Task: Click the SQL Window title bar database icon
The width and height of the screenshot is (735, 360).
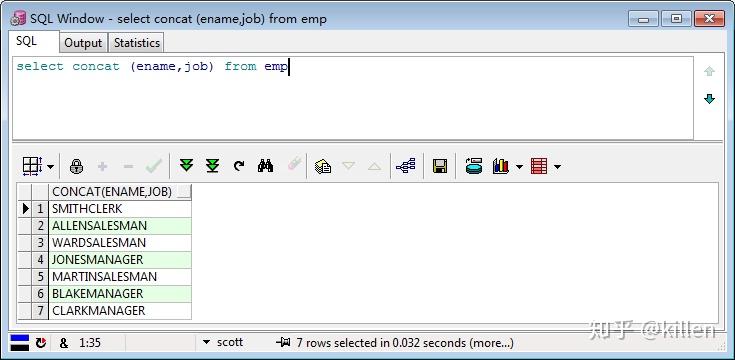Action: click(18, 19)
